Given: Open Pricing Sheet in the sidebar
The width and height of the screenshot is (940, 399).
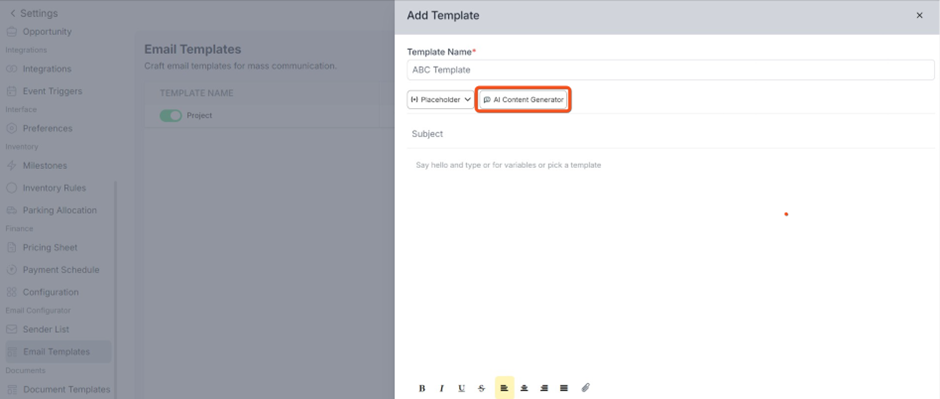Looking at the screenshot, I should pyautogui.click(x=50, y=247).
